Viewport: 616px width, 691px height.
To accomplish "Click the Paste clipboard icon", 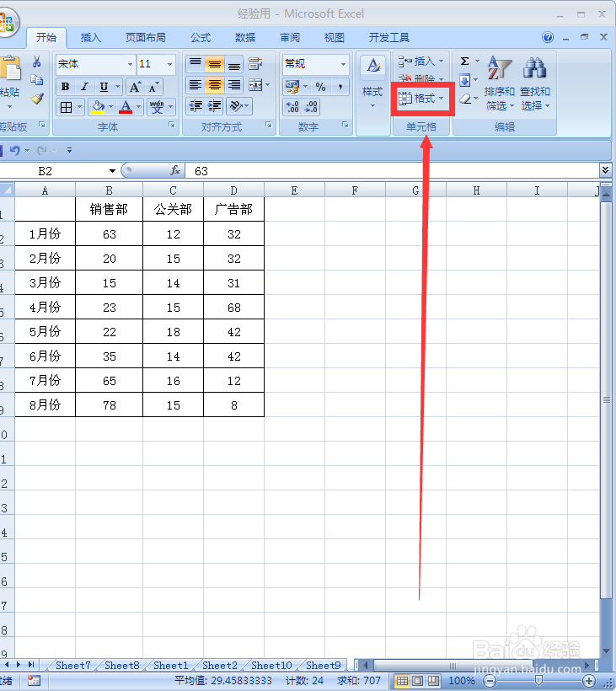I will [10, 69].
